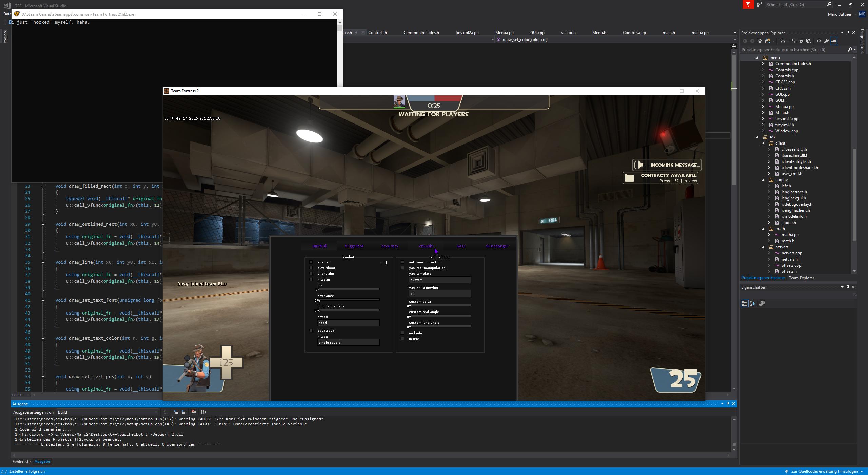Viewport: 868px width, 475px height.
Task: Click the Categorized icon in Eigenschaften panel
Action: click(745, 303)
